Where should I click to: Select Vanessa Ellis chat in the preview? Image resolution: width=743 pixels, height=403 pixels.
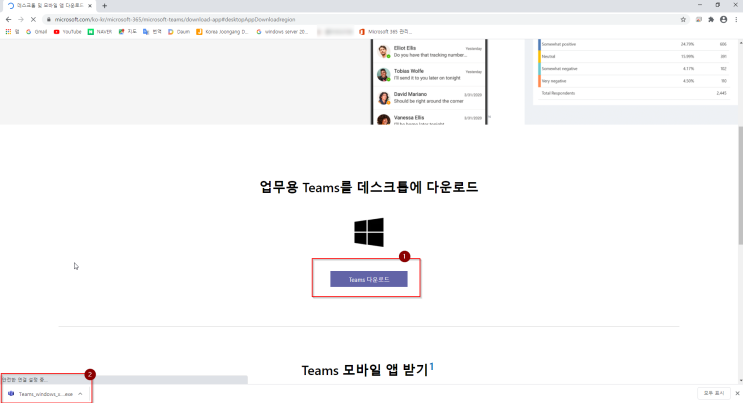[x=429, y=119]
